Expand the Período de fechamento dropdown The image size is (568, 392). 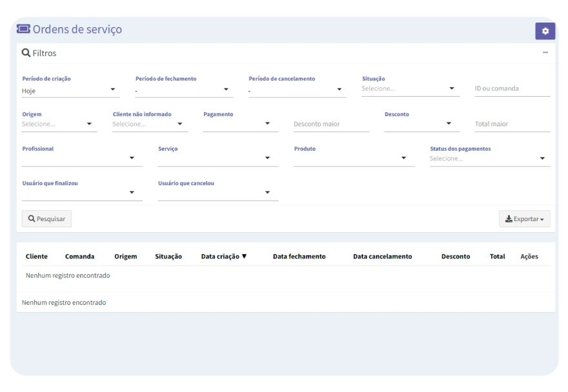click(x=183, y=90)
